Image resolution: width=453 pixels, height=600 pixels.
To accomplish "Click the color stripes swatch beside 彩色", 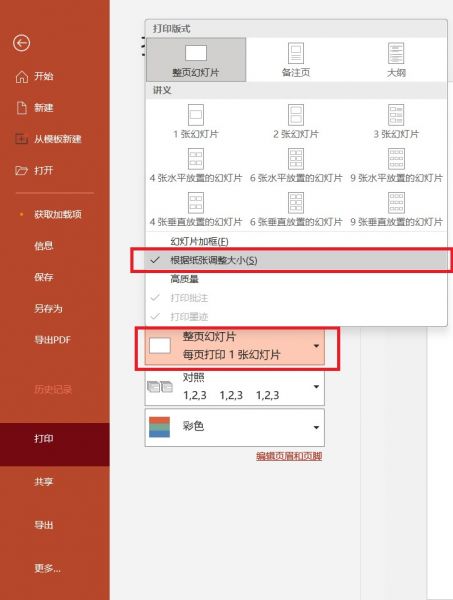I will pos(159,427).
